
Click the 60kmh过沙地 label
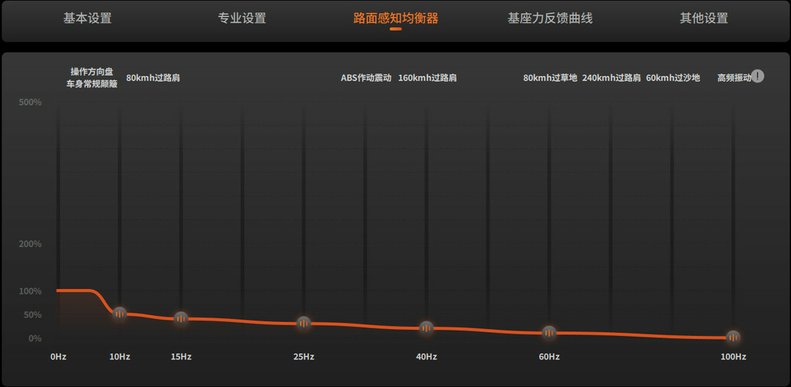673,78
